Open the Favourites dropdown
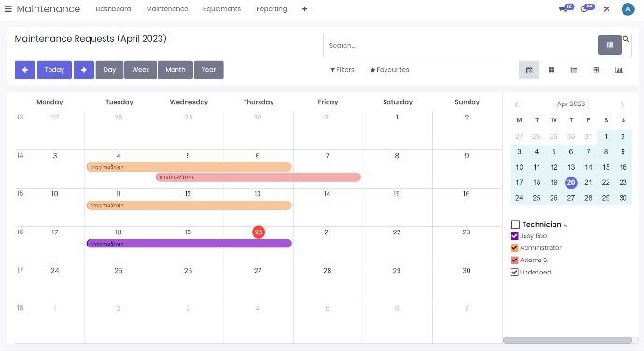Screen dimensions: 644x351 click(x=389, y=70)
